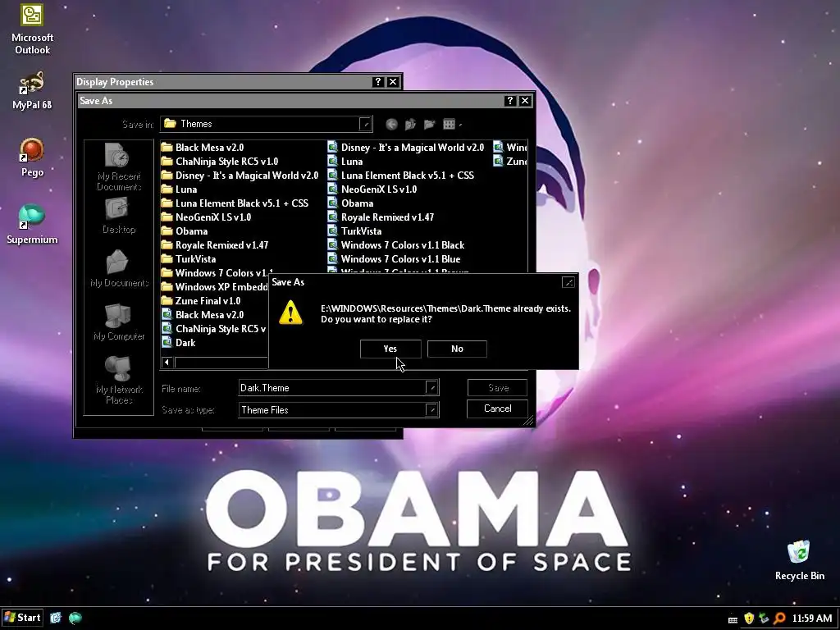Click the Create New Folder icon
This screenshot has width=840, height=630.
(430, 125)
